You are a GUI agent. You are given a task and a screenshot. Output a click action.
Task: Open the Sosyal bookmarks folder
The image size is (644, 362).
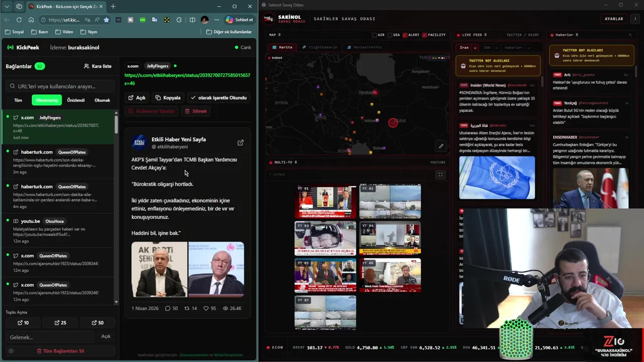(x=14, y=32)
